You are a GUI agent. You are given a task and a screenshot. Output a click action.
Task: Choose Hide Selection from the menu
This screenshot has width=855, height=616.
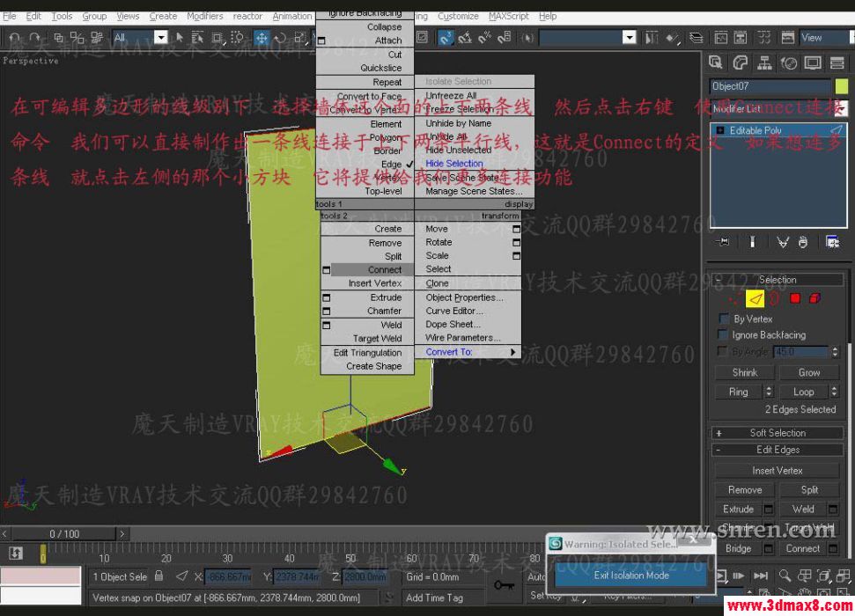454,163
